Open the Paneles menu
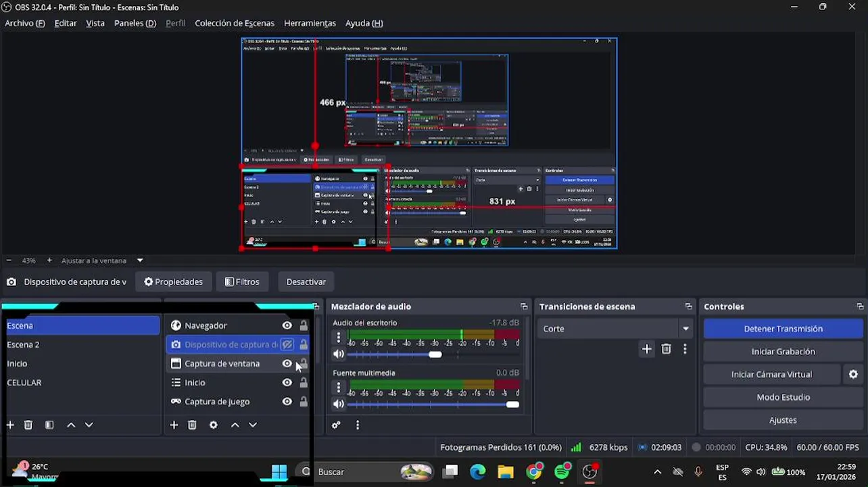 (x=135, y=23)
